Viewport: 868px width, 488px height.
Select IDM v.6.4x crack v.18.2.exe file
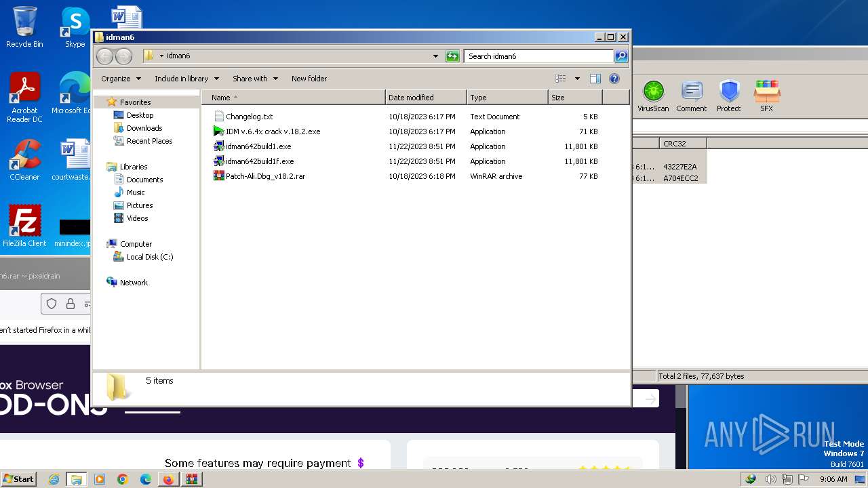pos(273,131)
